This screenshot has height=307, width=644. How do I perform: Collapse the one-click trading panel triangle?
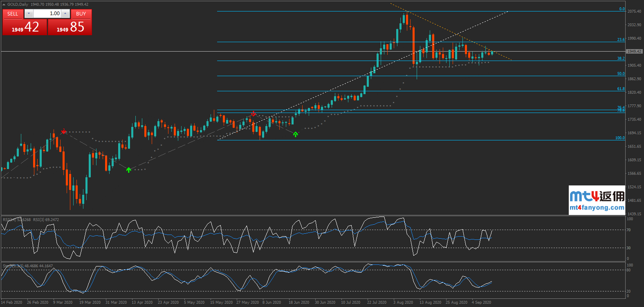click(x=4, y=5)
